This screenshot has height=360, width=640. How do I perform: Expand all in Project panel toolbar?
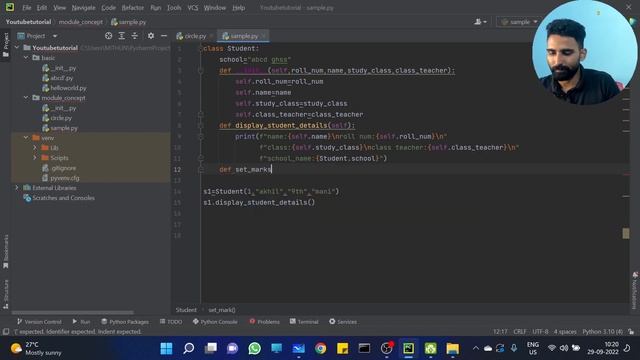coord(122,36)
